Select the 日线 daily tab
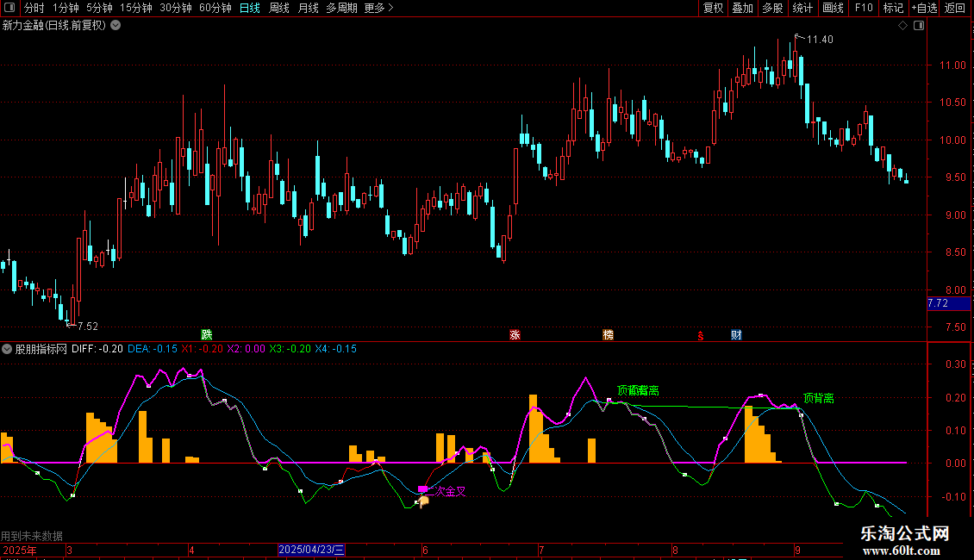The width and height of the screenshot is (974, 560). click(250, 8)
